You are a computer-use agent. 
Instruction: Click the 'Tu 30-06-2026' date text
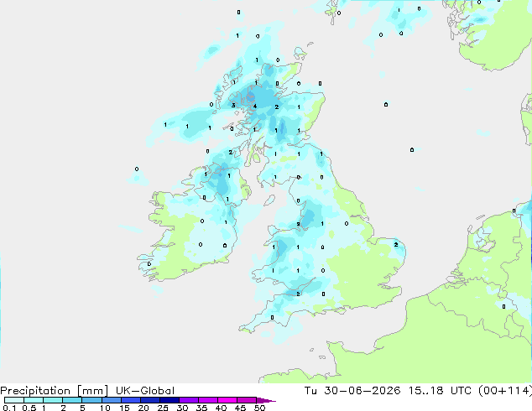tap(352, 391)
